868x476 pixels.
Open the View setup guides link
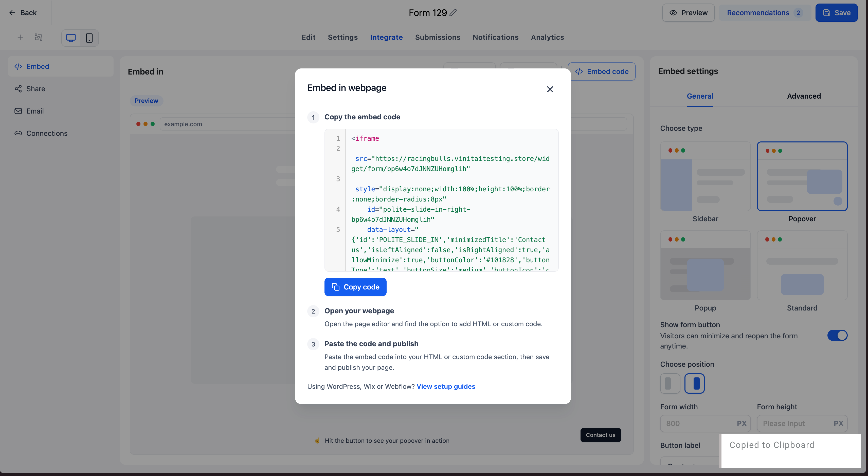click(446, 386)
